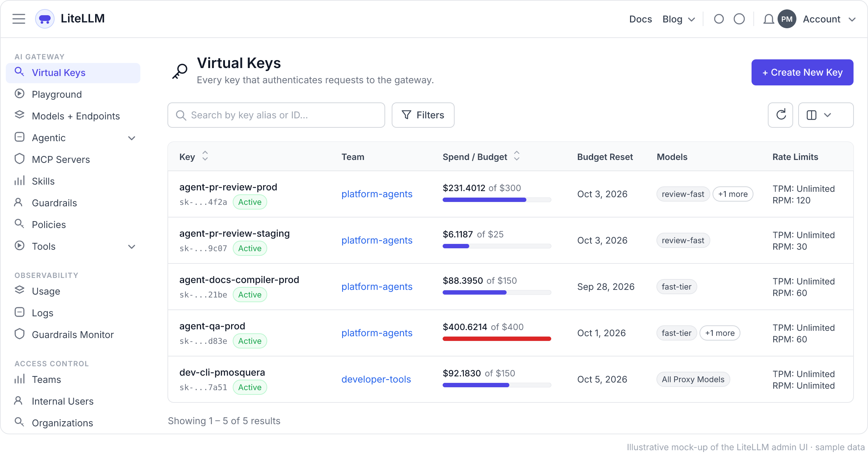The image size is (868, 456).
Task: Select the agent-pr-review-prod key name
Action: click(228, 187)
